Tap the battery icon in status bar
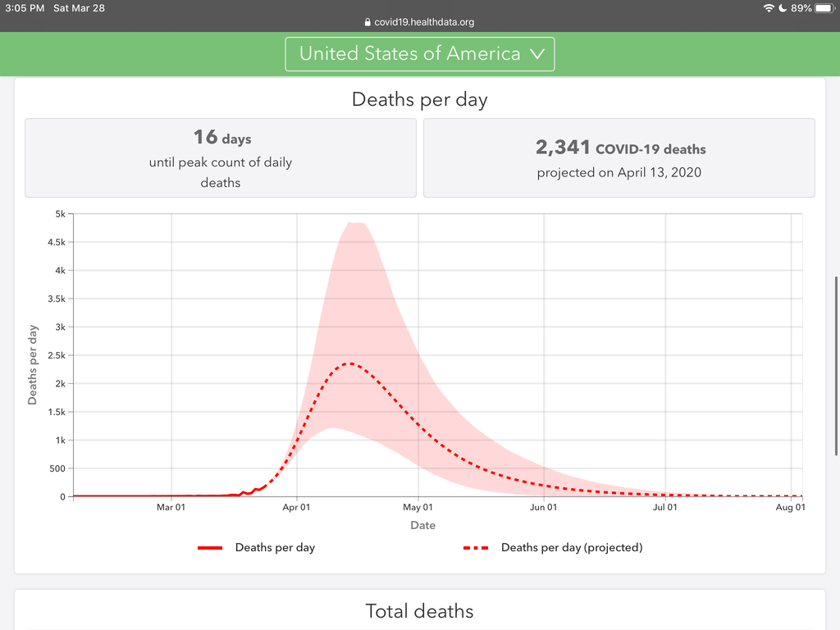Viewport: 840px width, 630px height. coord(824,8)
